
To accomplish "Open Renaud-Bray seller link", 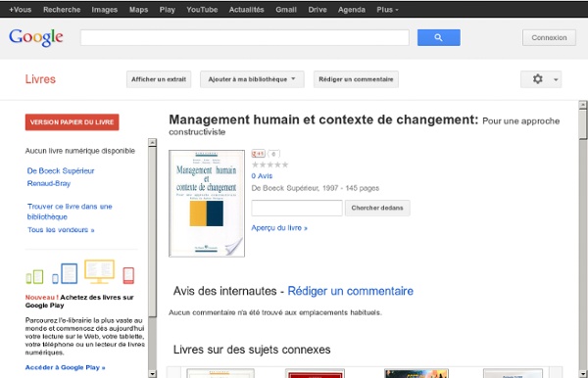I will (49, 183).
